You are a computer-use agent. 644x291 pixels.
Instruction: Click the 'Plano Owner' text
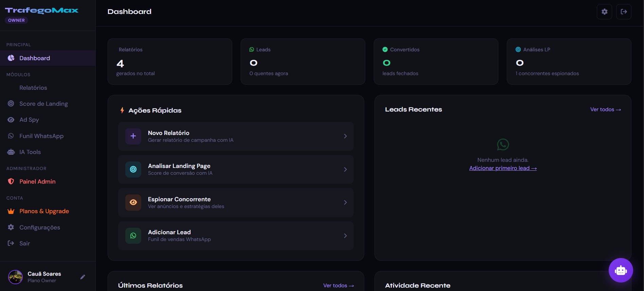[42, 280]
